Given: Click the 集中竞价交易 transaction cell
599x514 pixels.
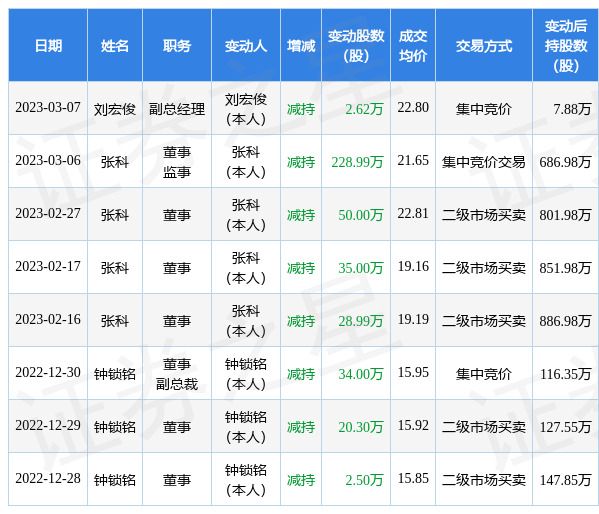Looking at the screenshot, I should tap(484, 162).
